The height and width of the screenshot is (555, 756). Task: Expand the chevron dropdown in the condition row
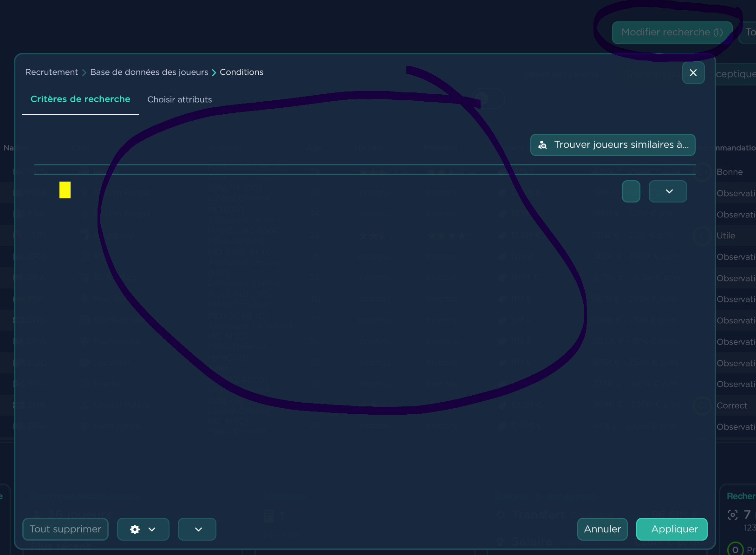[668, 191]
